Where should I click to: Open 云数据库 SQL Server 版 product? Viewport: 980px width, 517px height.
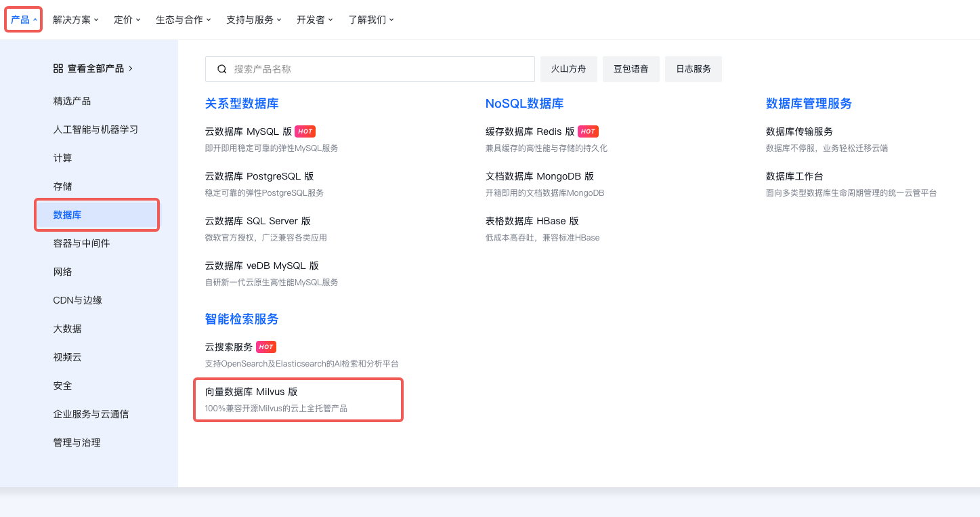[x=258, y=221]
